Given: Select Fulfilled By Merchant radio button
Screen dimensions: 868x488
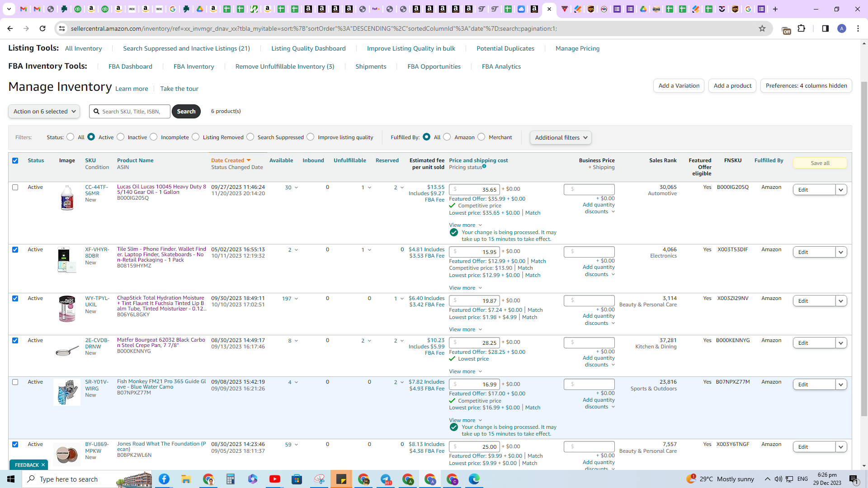Looking at the screenshot, I should tap(481, 137).
